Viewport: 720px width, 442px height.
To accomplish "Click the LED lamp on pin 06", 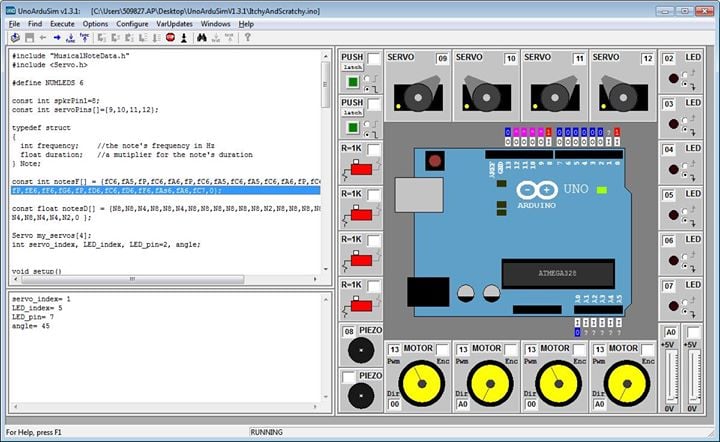I will (673, 260).
